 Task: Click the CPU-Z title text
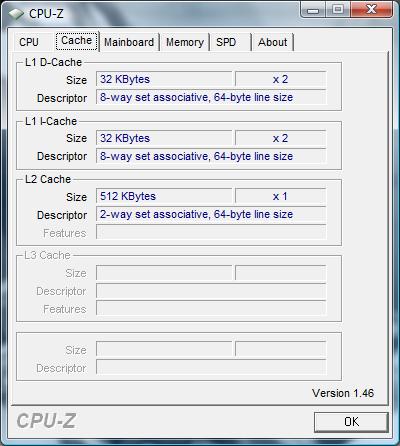tap(46, 14)
